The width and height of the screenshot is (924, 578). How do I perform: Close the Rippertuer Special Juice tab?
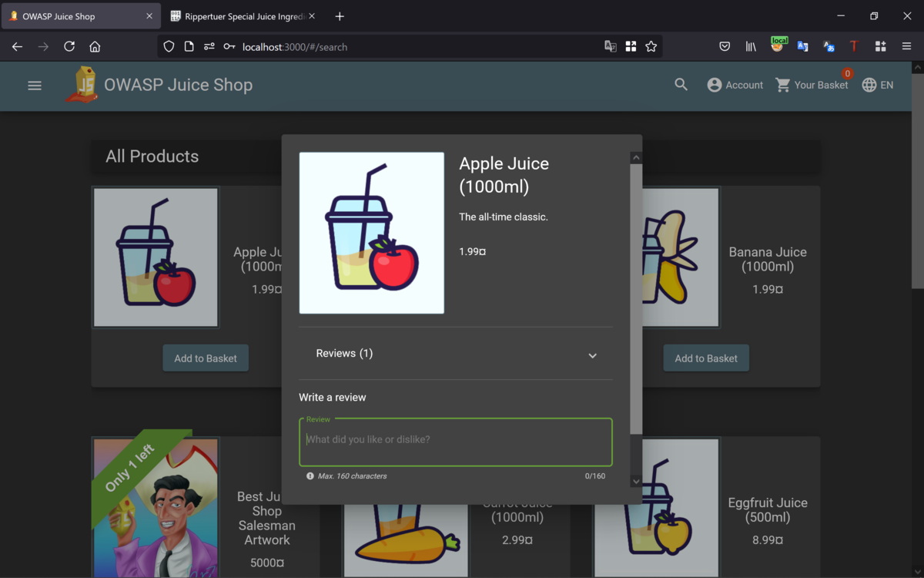pyautogui.click(x=312, y=16)
